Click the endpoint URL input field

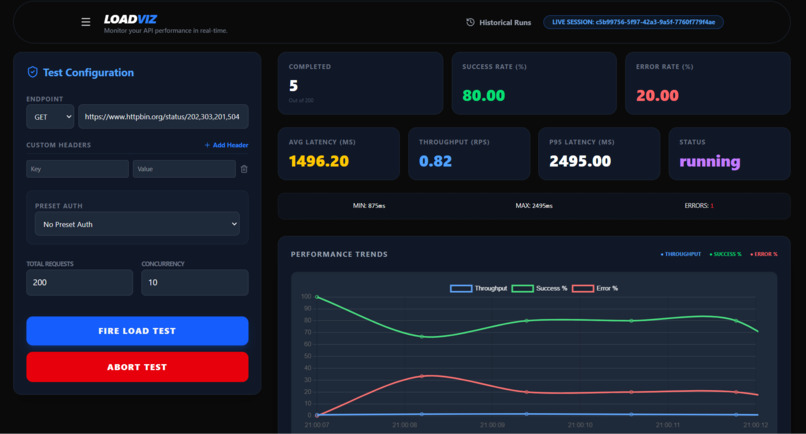pos(163,117)
